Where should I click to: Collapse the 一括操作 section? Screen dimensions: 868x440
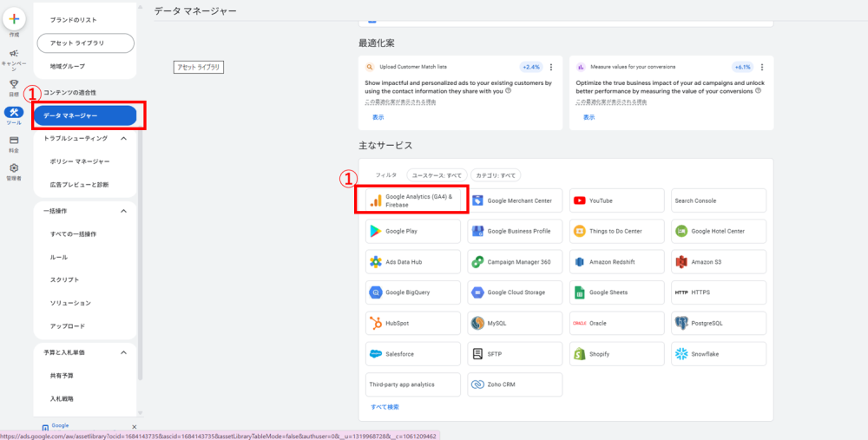point(124,211)
